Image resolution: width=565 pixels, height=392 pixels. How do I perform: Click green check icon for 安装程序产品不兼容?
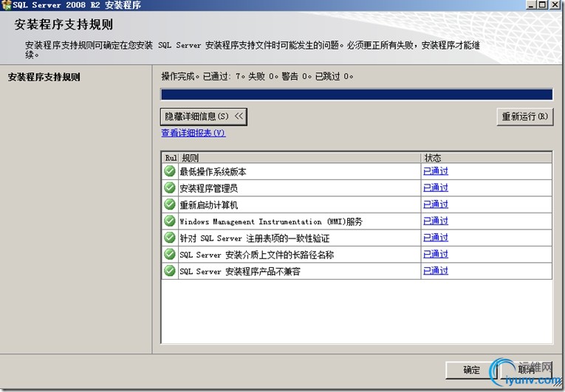tap(170, 271)
